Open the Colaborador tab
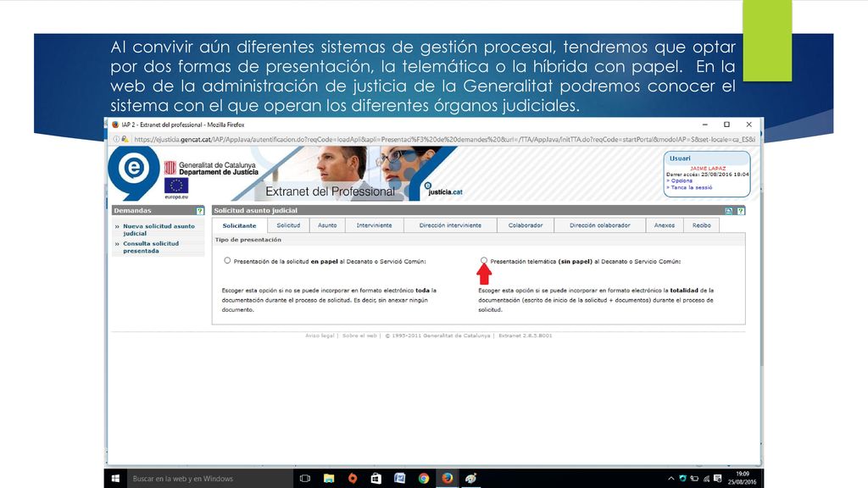This screenshot has width=868, height=488. pos(526,225)
